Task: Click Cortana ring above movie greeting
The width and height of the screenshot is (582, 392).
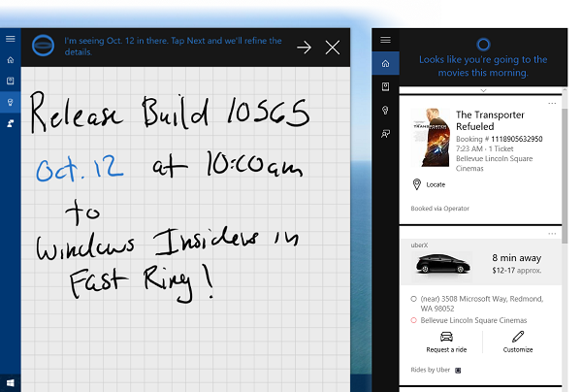Action: coord(483,45)
